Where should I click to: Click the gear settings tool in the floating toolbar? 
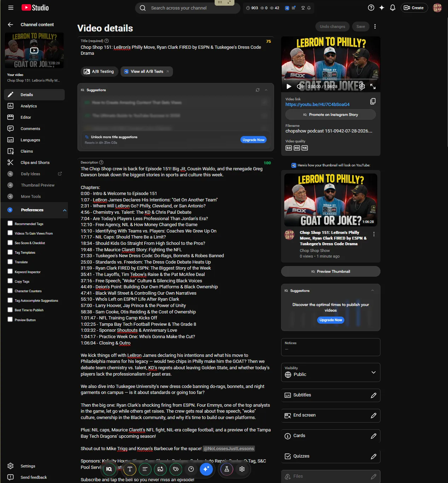point(242,469)
